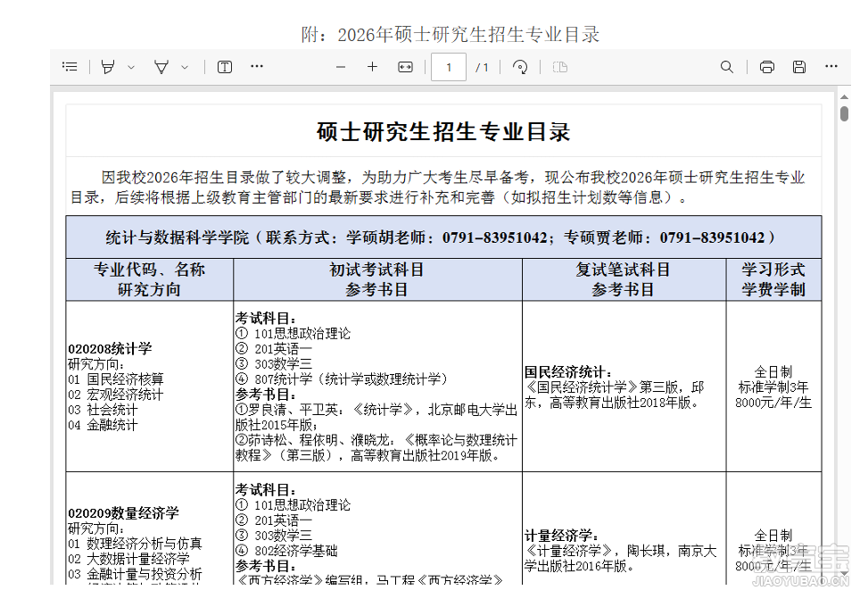Open the search magnifier in PDF toolbar
Viewport: 868px width, 607px height.
pyautogui.click(x=727, y=67)
